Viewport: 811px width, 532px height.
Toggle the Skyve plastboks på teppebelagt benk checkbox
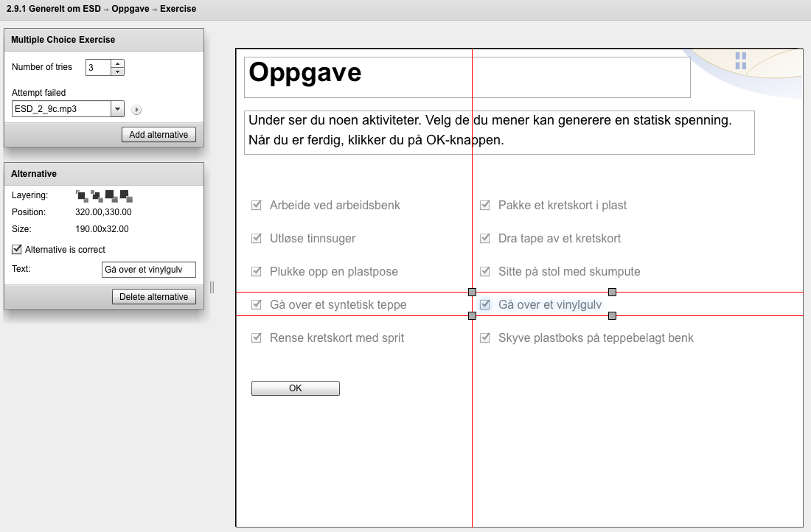tap(485, 337)
